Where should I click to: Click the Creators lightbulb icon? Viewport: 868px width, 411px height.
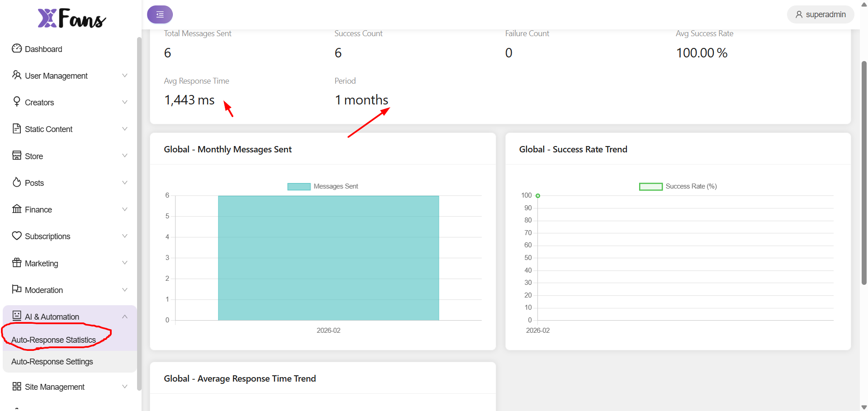[x=17, y=102]
